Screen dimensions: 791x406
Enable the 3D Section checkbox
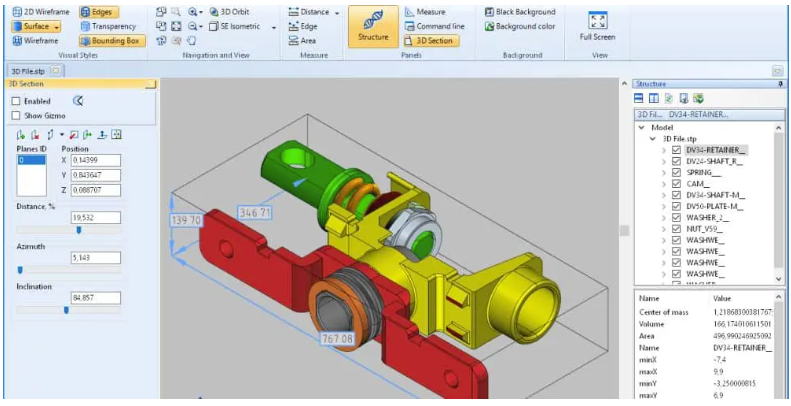pyautogui.click(x=16, y=101)
